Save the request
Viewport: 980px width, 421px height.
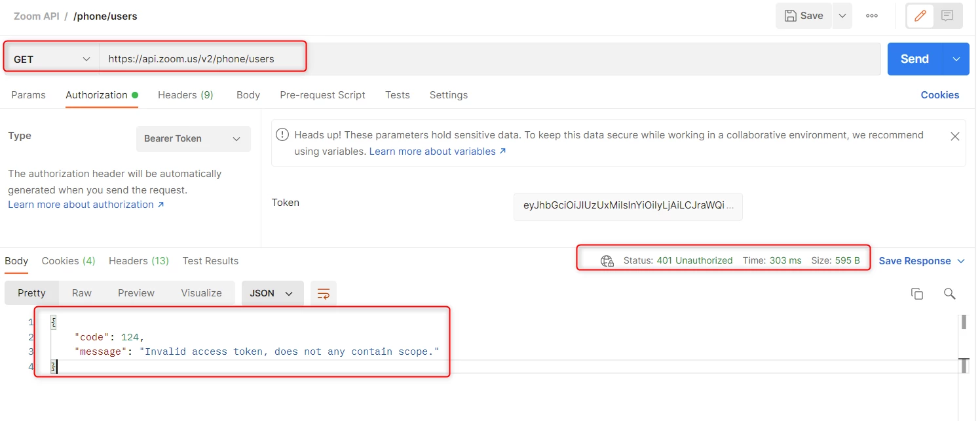[x=804, y=16]
